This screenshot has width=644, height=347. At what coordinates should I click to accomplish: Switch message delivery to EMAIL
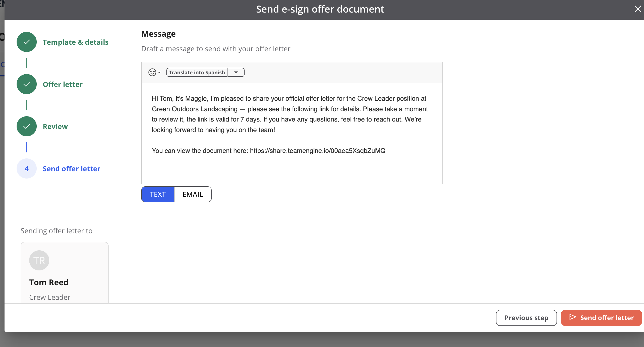[193, 194]
